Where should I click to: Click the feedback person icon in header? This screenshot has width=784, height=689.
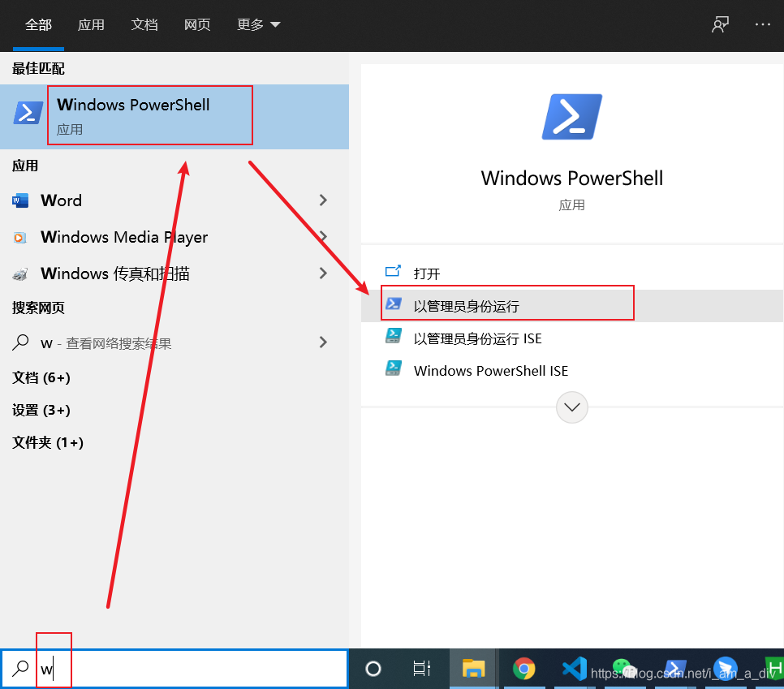coord(720,24)
